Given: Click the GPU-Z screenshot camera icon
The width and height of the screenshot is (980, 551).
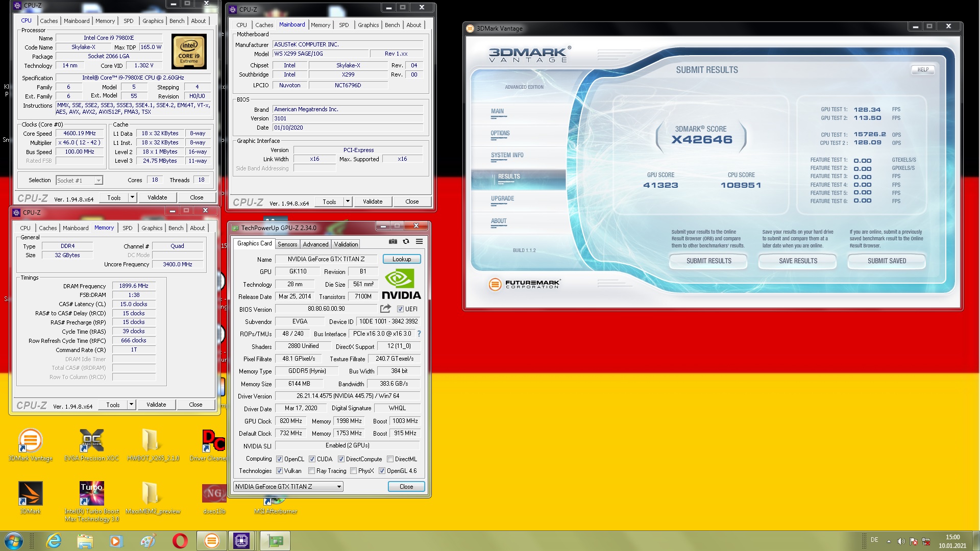Looking at the screenshot, I should 393,241.
